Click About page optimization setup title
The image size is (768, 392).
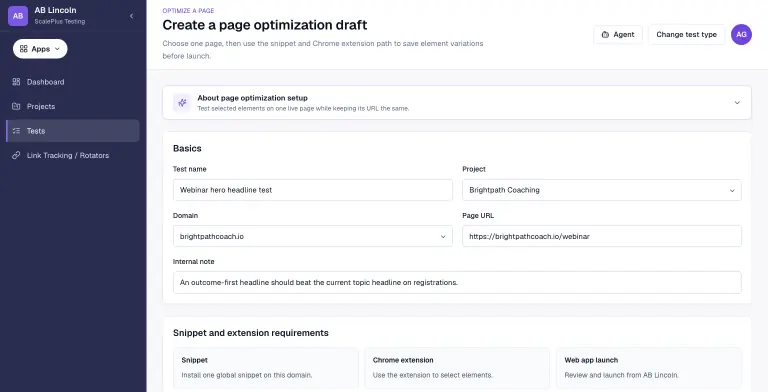pos(252,98)
